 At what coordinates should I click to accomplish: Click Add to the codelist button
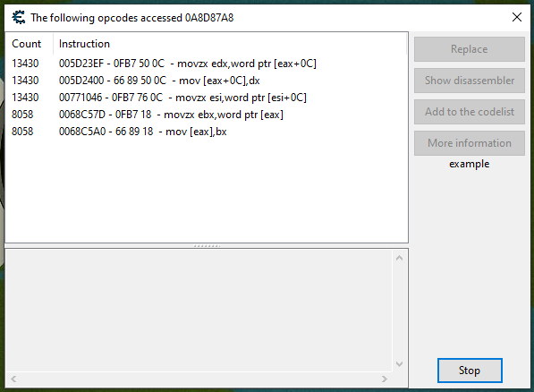[470, 112]
